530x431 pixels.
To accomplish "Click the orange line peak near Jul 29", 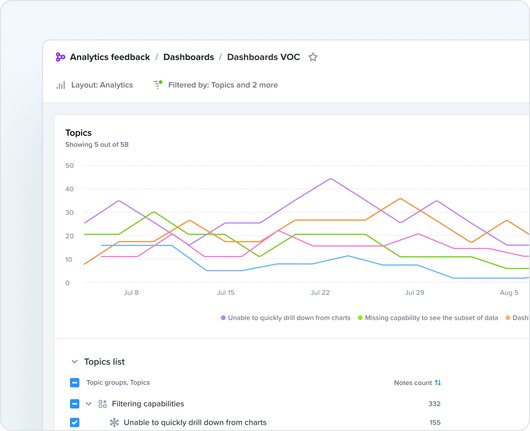I will [x=400, y=198].
